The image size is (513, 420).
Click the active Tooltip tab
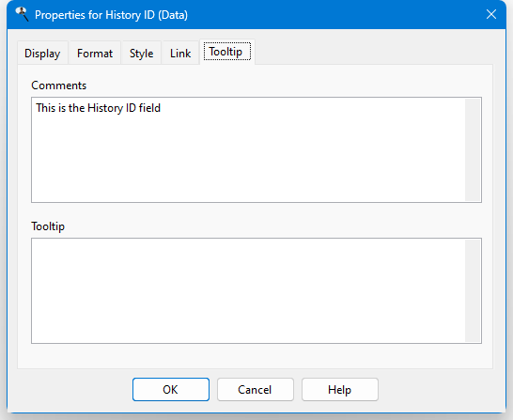(x=227, y=52)
